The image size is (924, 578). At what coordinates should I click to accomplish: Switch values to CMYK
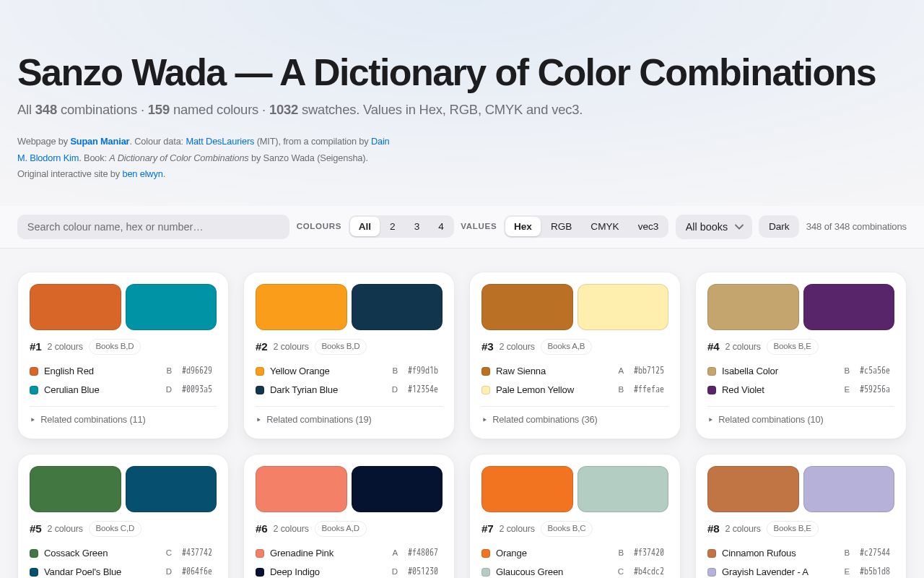pos(605,227)
